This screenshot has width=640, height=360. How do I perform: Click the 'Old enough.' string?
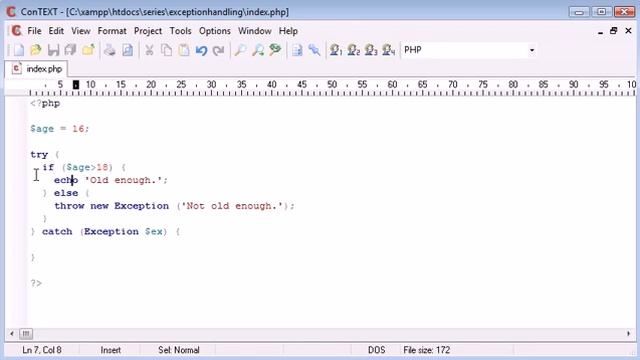click(123, 180)
